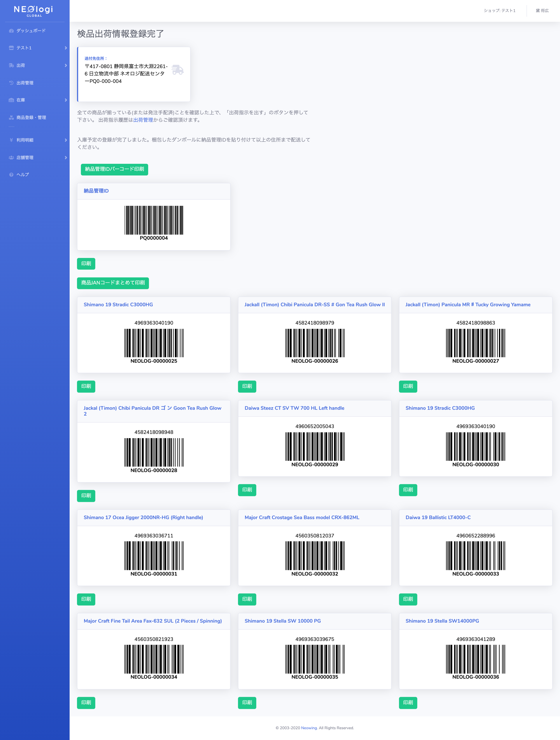Click the boxes icon beside 商品登録・管理
This screenshot has height=740, width=560.
click(11, 117)
